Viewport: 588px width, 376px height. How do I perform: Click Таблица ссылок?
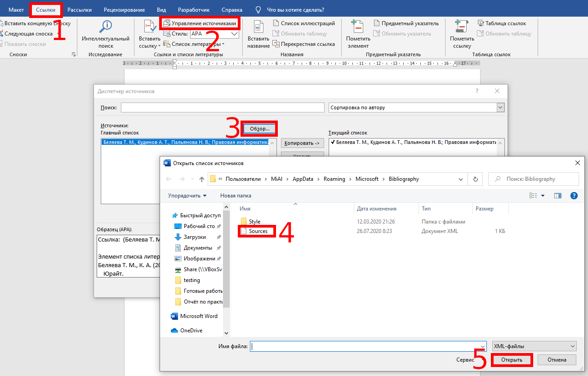tap(502, 23)
